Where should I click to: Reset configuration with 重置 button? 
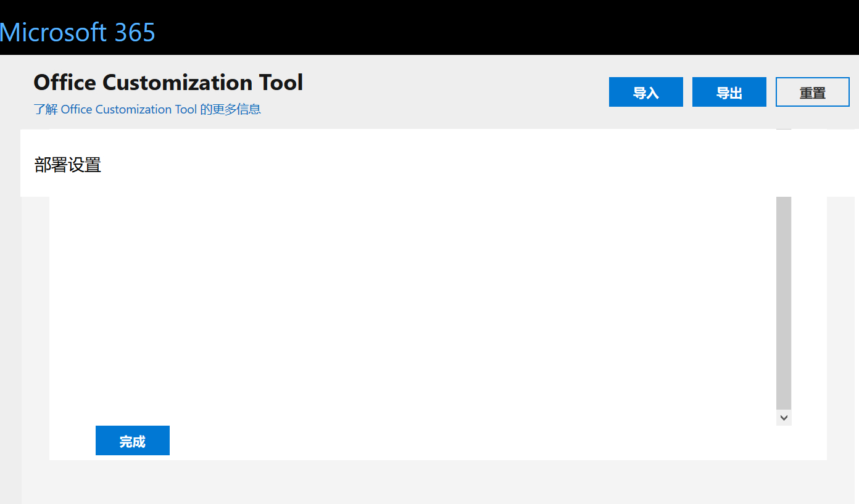[x=812, y=92]
